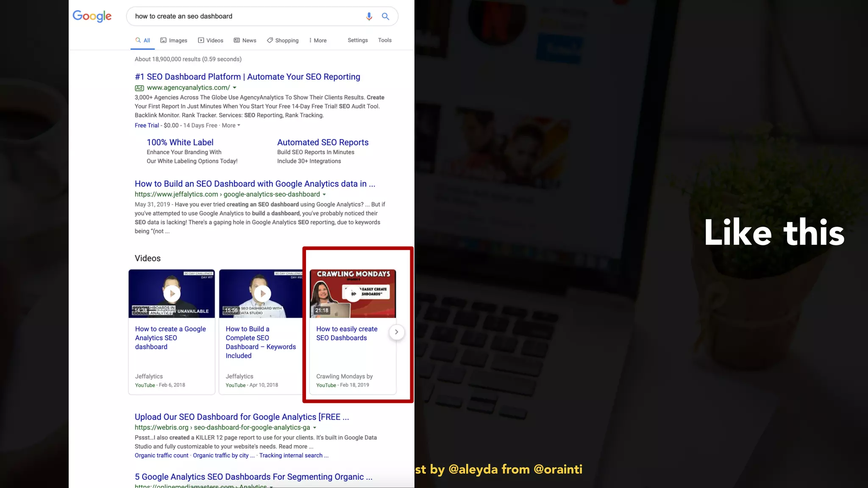
Task: Open the Crawling Mondays video thumbnail
Action: (x=353, y=293)
